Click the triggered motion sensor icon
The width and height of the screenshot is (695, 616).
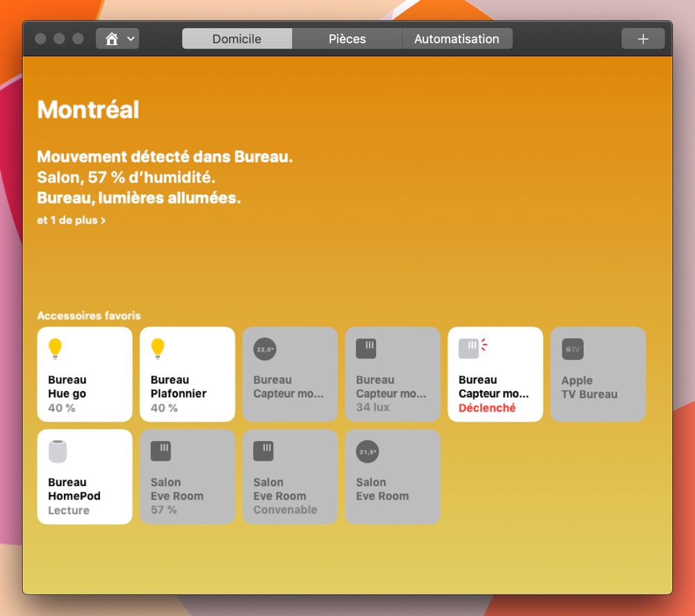point(473,348)
